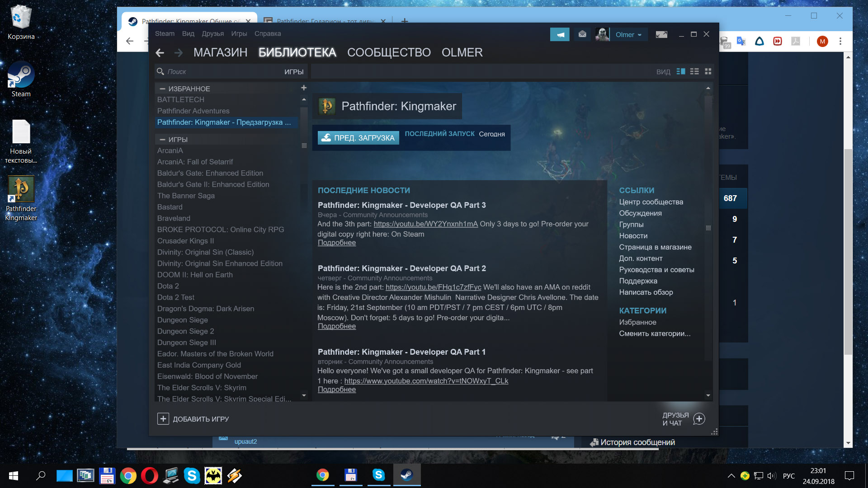The width and height of the screenshot is (868, 488).
Task: Switch library to detail view
Action: [x=681, y=71]
